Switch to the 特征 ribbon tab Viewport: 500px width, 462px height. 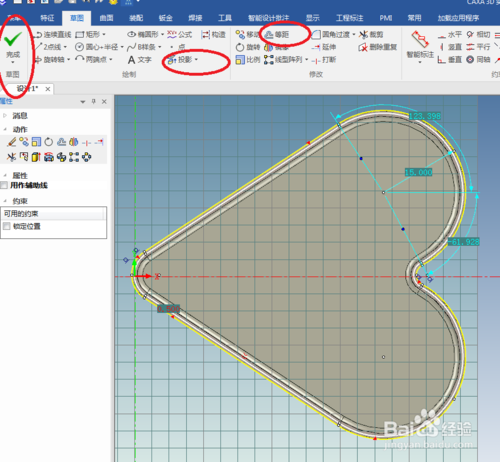[47, 18]
